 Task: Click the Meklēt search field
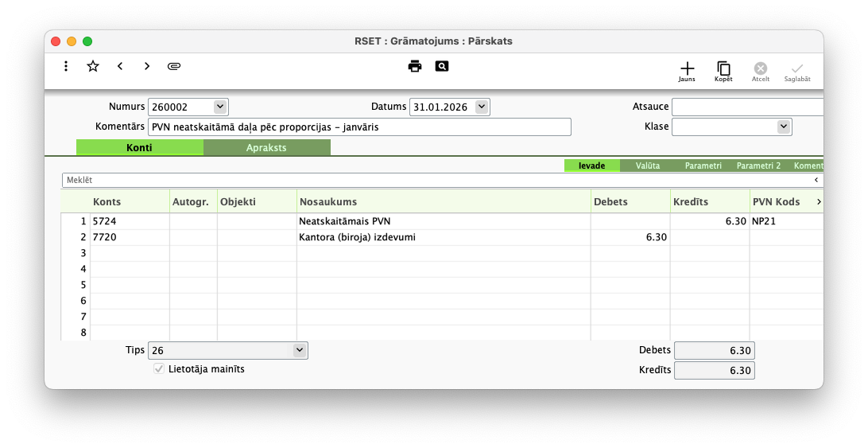pyautogui.click(x=437, y=181)
